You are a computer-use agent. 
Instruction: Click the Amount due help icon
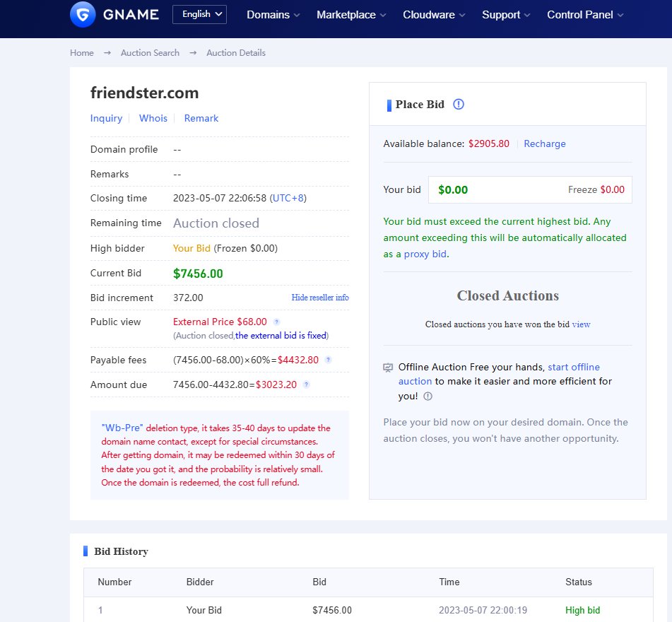tap(306, 385)
